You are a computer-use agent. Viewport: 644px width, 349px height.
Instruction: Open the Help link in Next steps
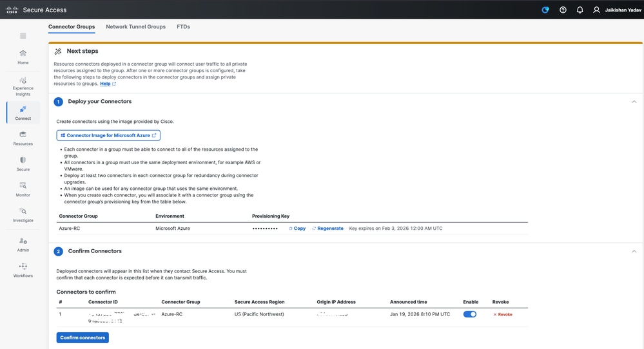point(108,84)
